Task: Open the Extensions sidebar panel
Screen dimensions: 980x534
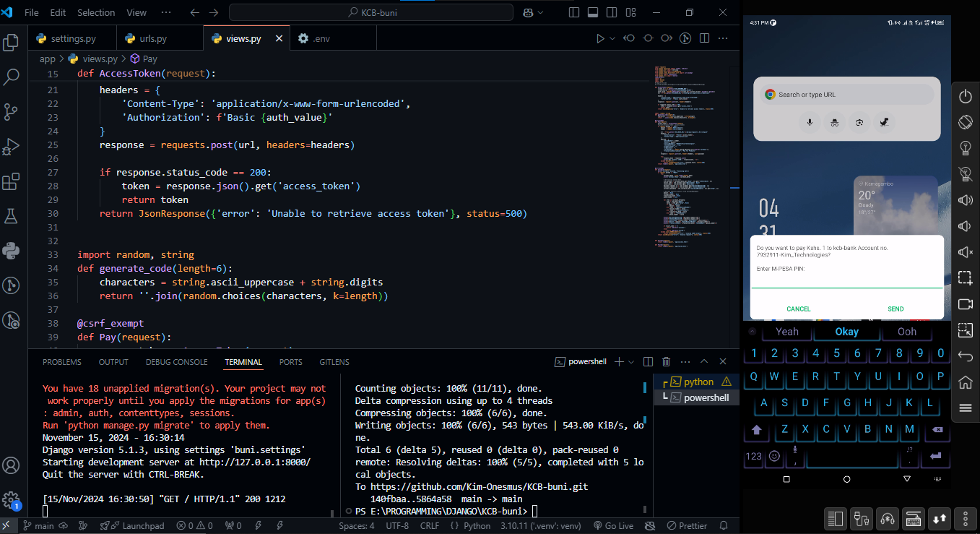Action: [11, 181]
